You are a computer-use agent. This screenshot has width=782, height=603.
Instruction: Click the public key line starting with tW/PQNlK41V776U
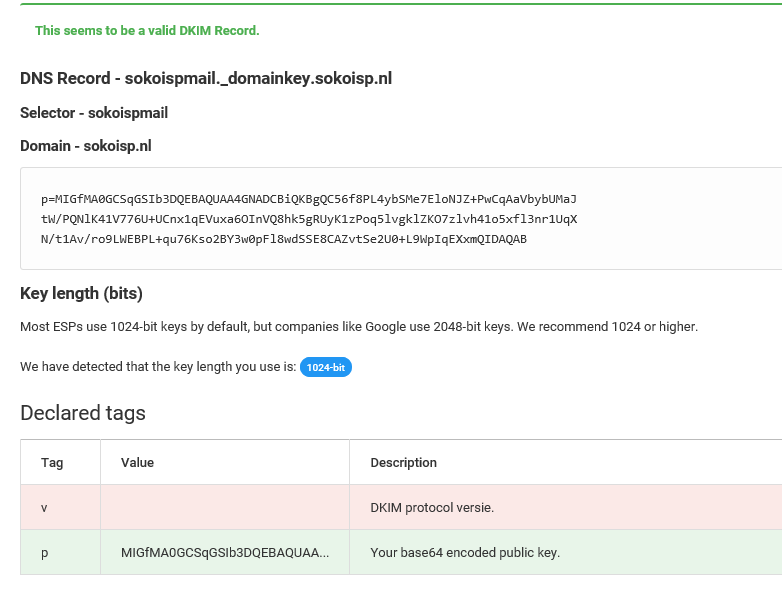tap(309, 219)
